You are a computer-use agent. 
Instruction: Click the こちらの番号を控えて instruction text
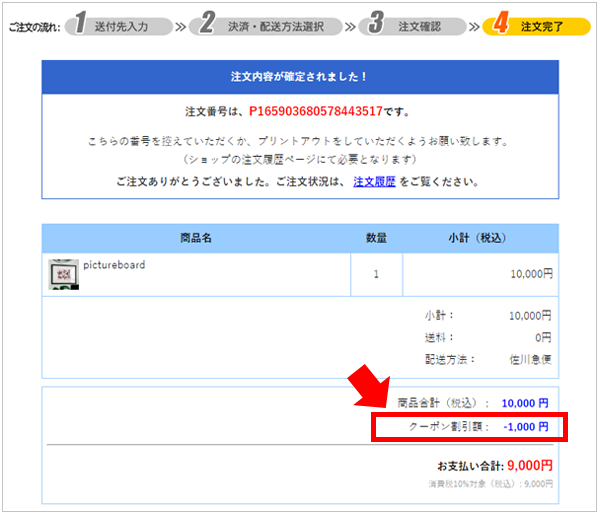coord(298,141)
